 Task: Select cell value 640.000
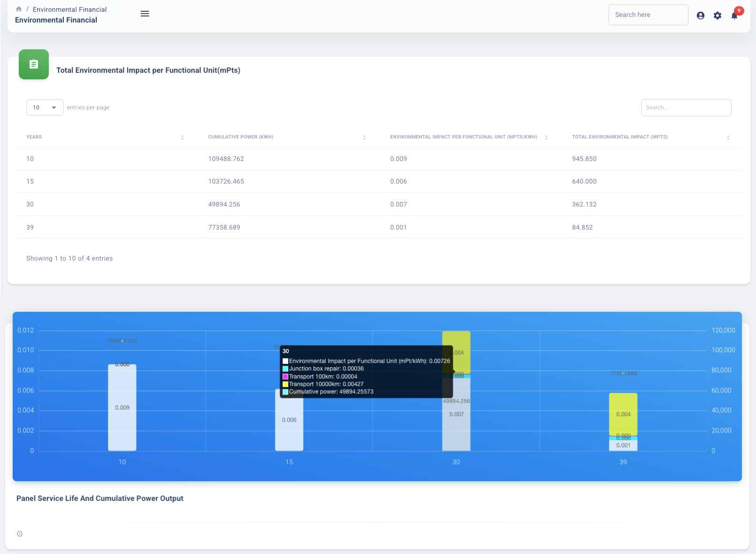coord(584,181)
